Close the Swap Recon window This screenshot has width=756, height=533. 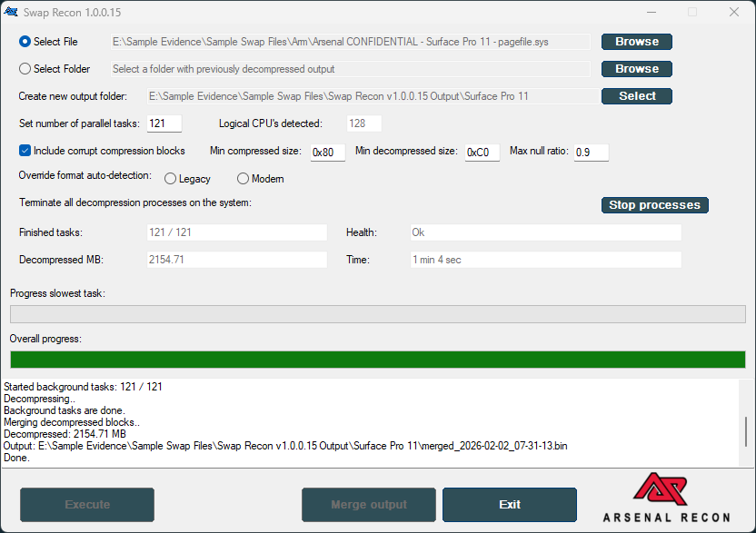point(734,12)
